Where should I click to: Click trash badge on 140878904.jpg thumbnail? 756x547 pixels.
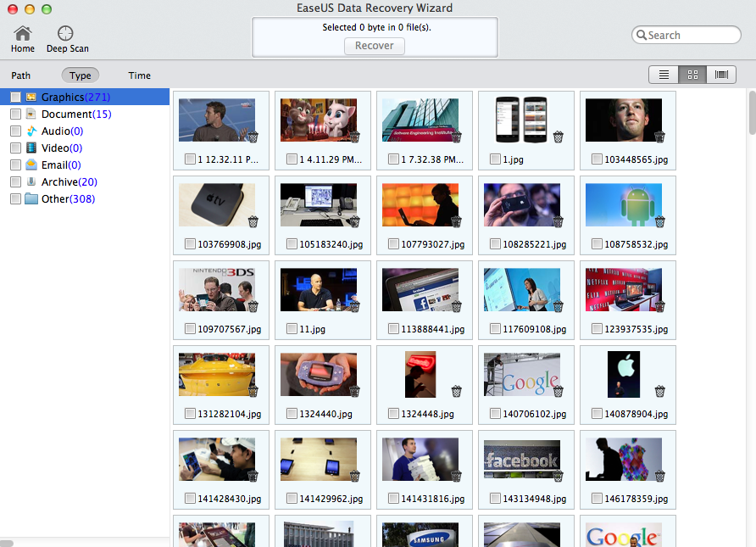click(x=660, y=391)
